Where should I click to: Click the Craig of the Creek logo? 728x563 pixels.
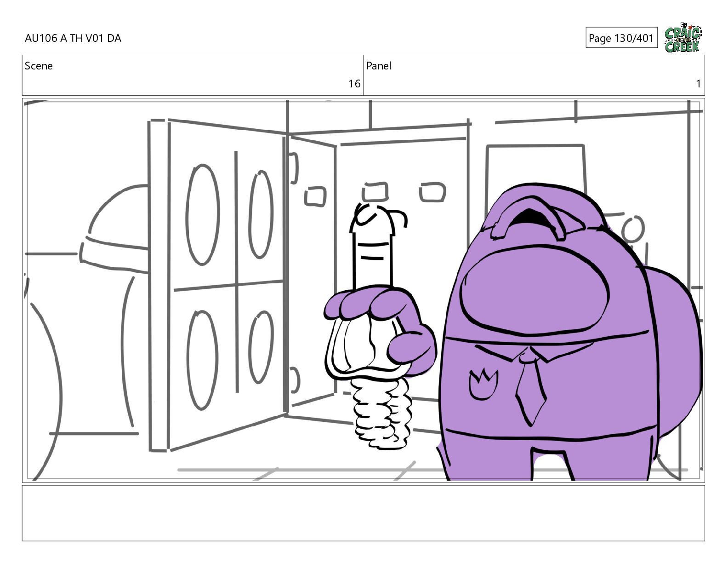[683, 38]
